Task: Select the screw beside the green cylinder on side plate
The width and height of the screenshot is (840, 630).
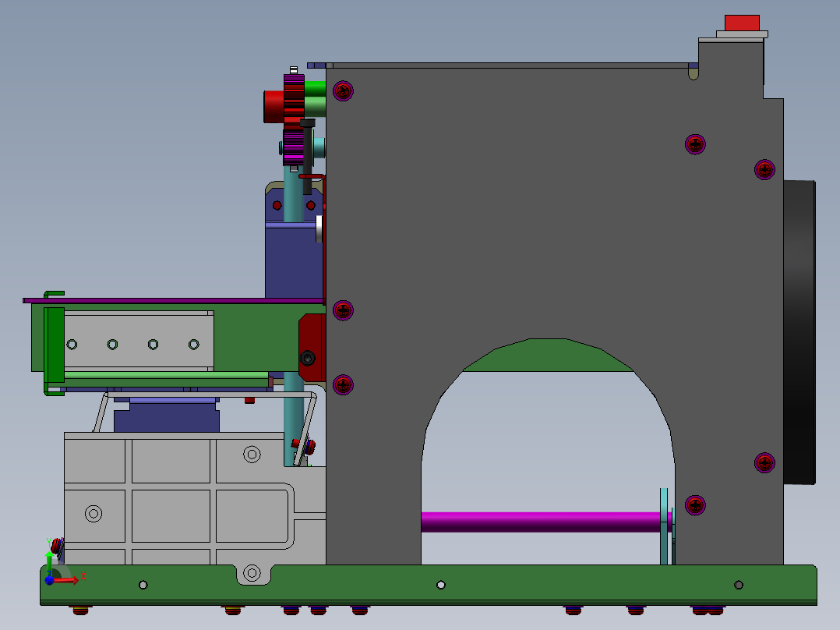Action: coord(343,90)
